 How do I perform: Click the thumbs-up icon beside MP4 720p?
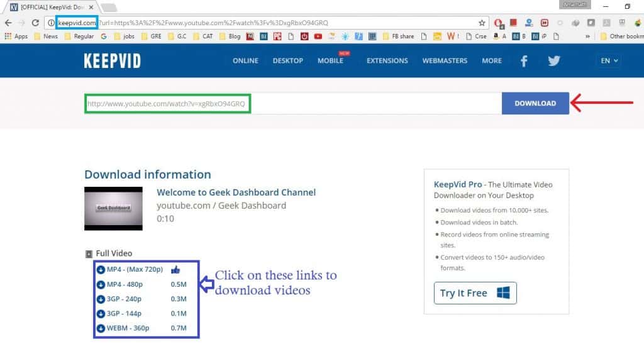pos(175,269)
